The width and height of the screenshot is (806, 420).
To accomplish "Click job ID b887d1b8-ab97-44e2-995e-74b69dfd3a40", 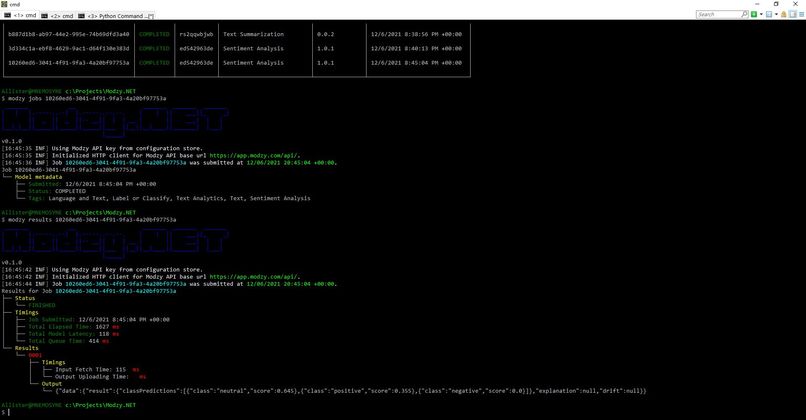I will 69,34.
